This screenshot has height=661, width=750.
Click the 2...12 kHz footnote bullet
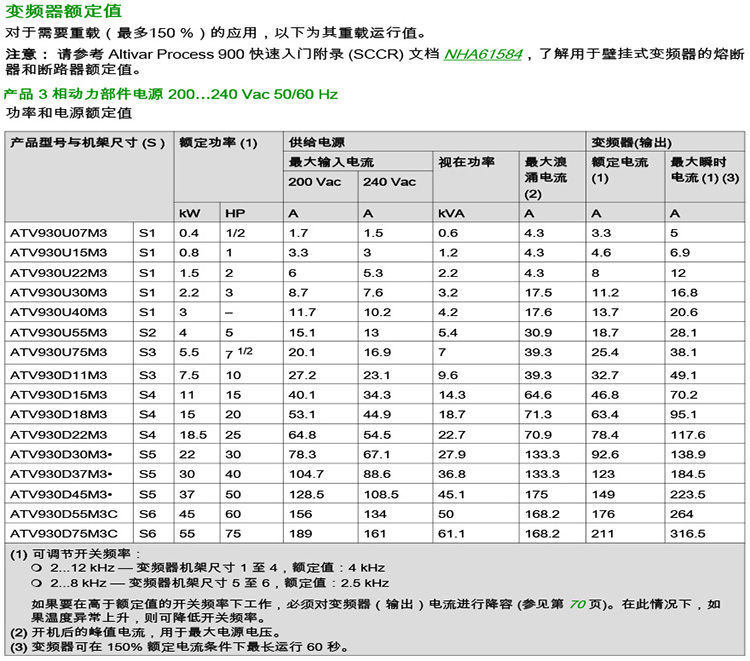208,568
